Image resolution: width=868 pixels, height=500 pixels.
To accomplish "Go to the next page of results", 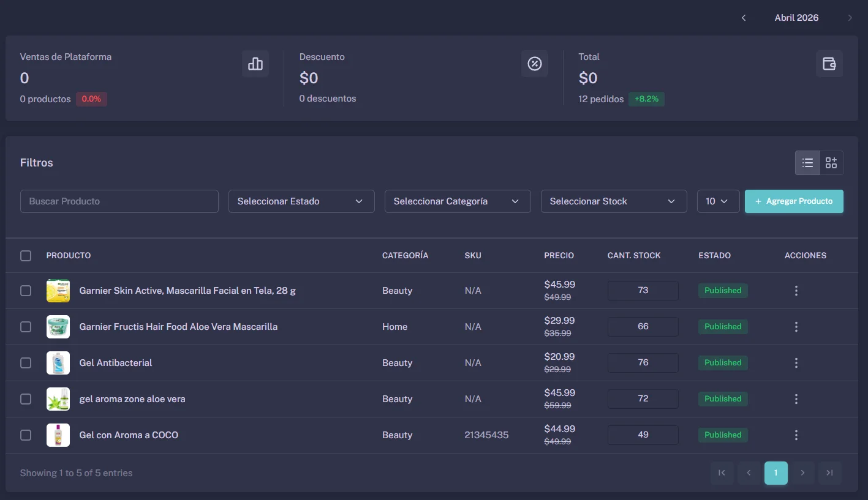I will coord(803,473).
